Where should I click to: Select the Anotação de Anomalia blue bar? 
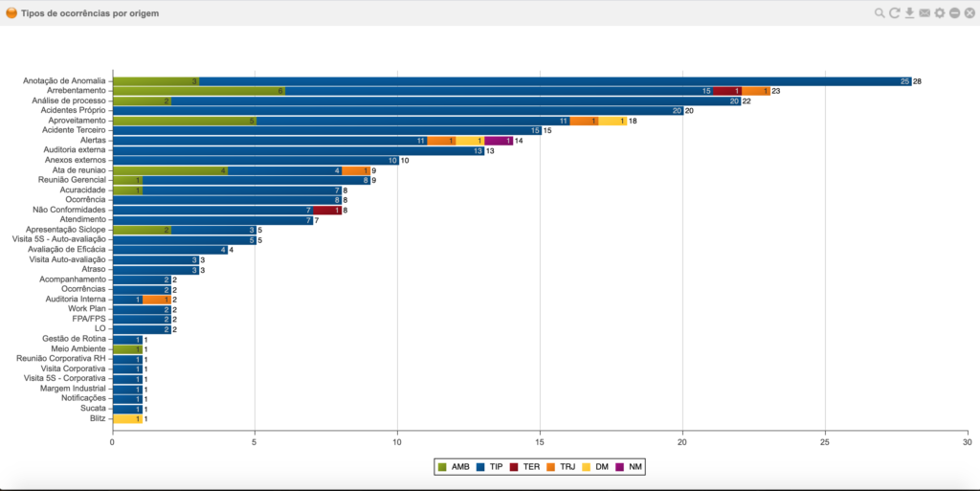[x=555, y=81]
